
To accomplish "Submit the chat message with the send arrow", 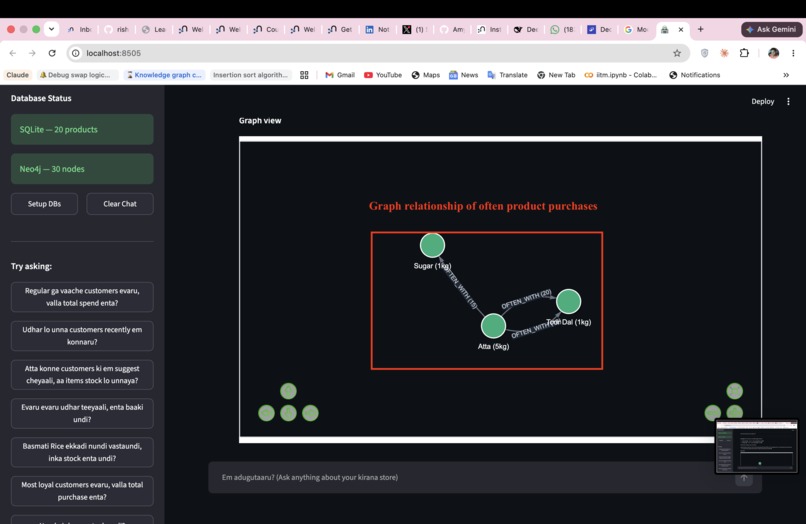I will click(x=744, y=479).
